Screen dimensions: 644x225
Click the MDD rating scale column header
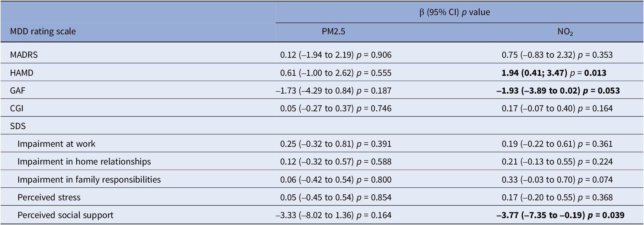[x=43, y=31]
